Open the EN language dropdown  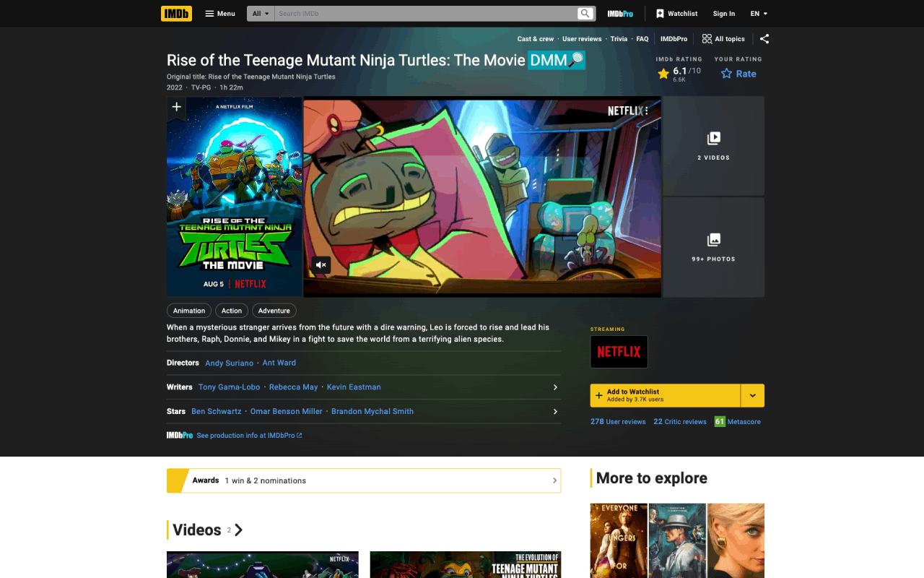click(759, 14)
